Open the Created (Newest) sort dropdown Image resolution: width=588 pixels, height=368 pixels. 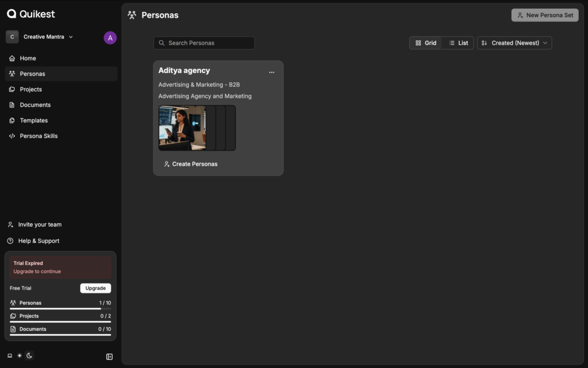click(x=514, y=43)
